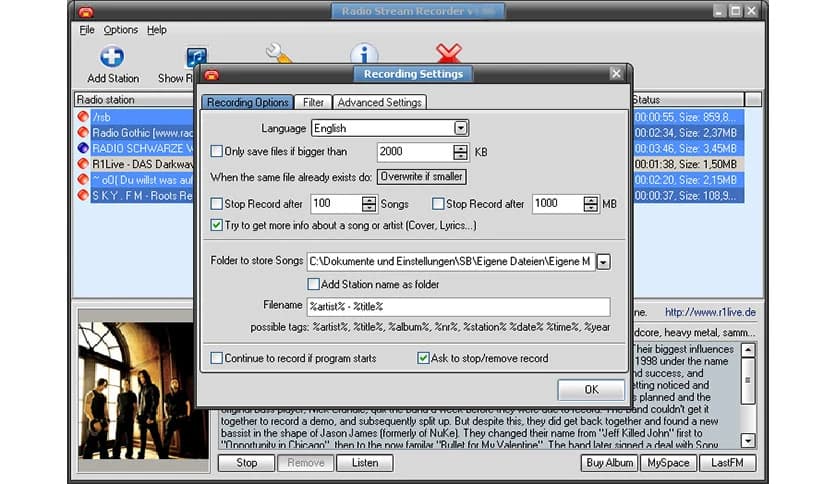This screenshot has height=484, width=836.
Task: Click the app icon in main window title bar
Action: click(x=85, y=12)
